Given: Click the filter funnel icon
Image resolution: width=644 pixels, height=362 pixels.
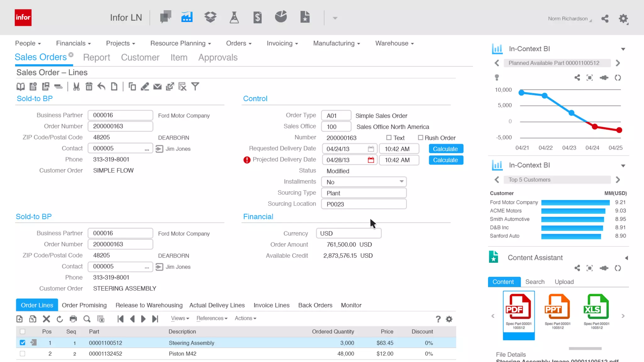Looking at the screenshot, I should (195, 86).
